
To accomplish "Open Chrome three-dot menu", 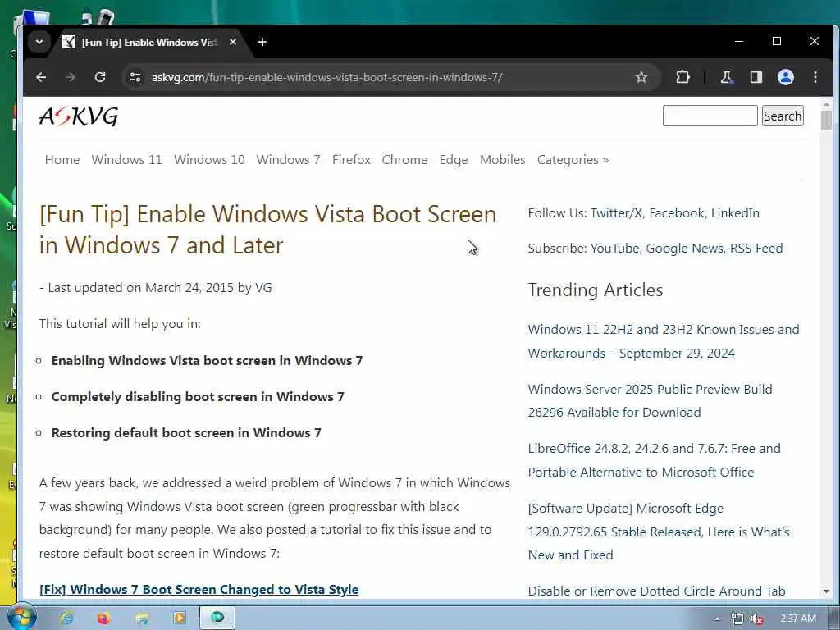I will coord(815,77).
